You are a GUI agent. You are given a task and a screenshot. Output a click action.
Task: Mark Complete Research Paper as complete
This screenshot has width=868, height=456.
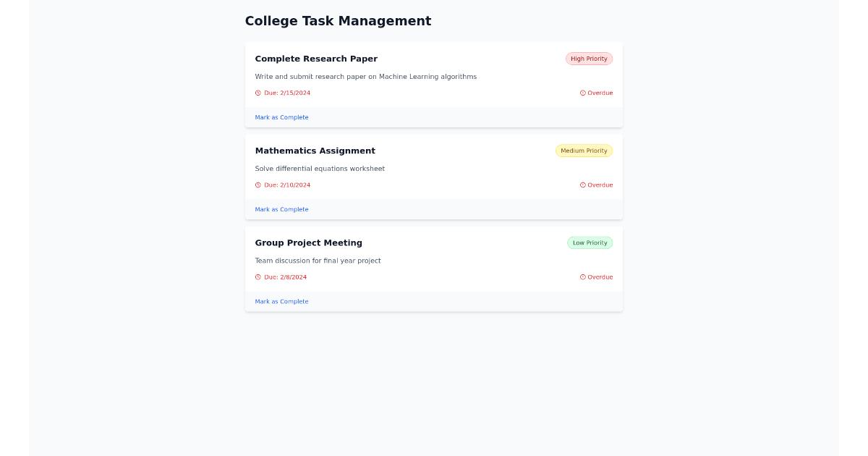(281, 117)
